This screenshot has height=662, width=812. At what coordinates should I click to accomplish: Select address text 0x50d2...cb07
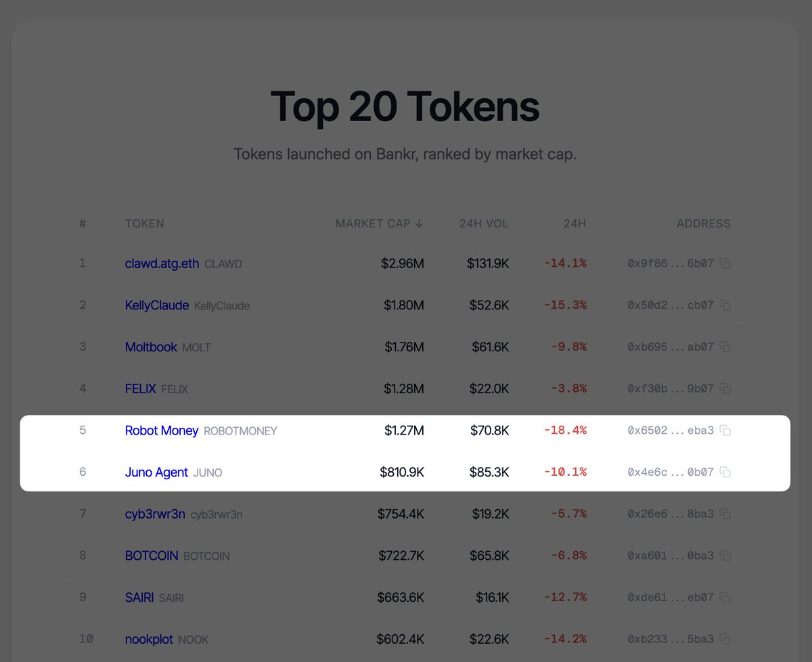tap(671, 305)
